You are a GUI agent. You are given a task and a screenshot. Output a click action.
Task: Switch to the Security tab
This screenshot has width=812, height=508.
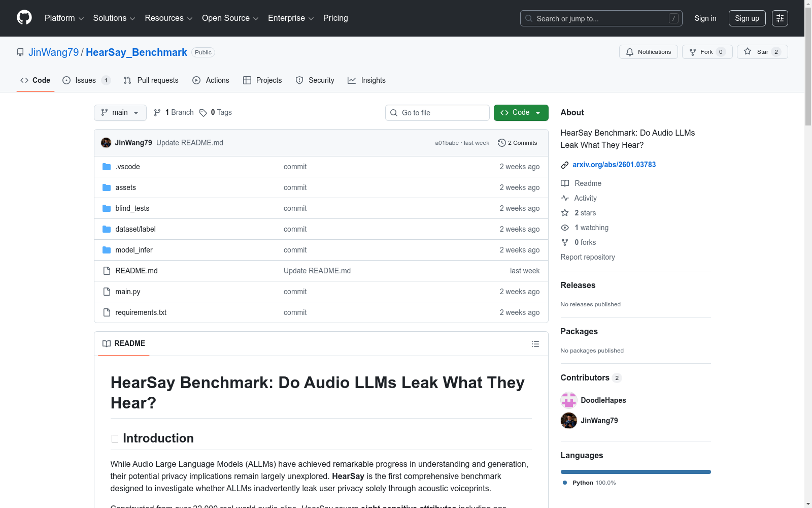(315, 80)
